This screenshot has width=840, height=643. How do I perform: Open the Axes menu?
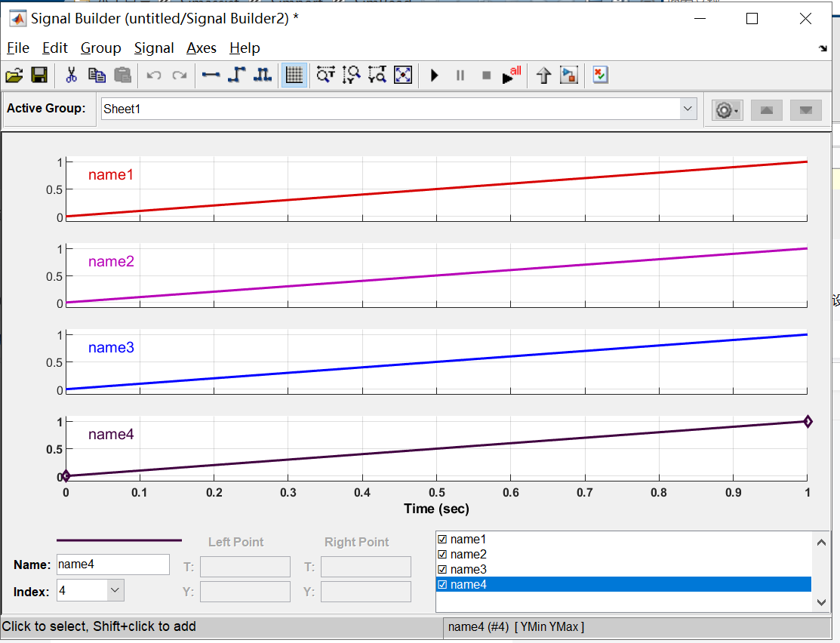pyautogui.click(x=202, y=48)
